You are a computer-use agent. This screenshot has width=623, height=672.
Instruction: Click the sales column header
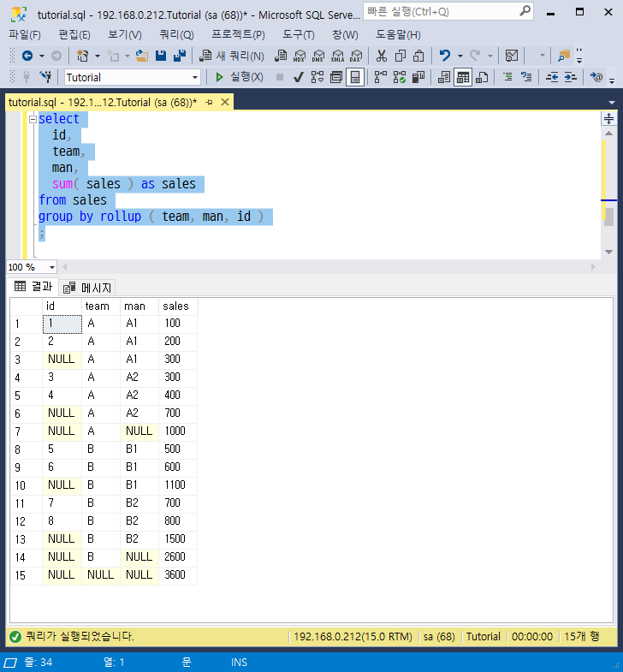click(x=178, y=306)
